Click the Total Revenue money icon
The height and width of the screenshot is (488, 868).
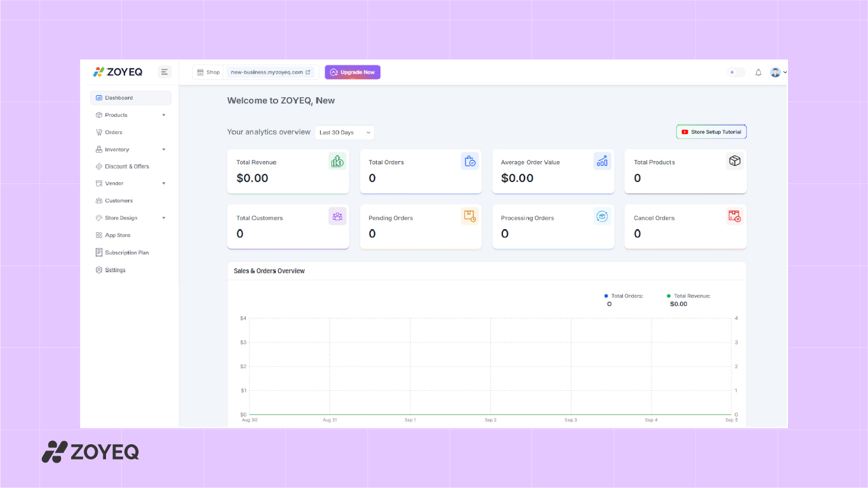pyautogui.click(x=337, y=161)
